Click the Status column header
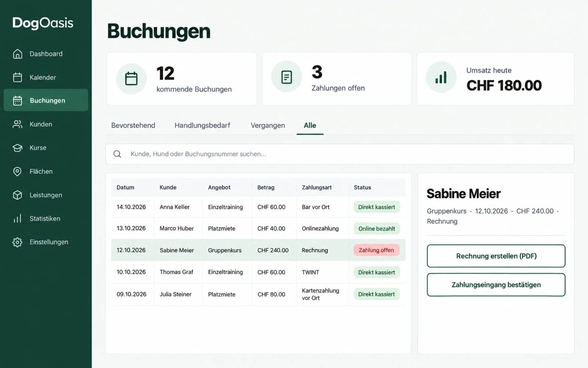 (x=362, y=187)
